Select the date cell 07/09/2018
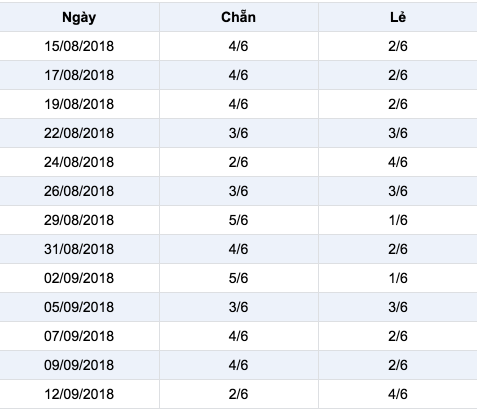Image resolution: width=477 pixels, height=410 pixels. point(79,336)
